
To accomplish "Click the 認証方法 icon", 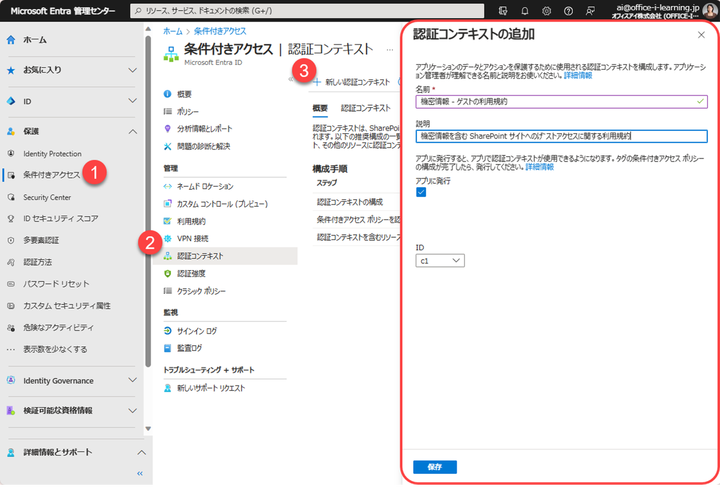I will (11, 262).
